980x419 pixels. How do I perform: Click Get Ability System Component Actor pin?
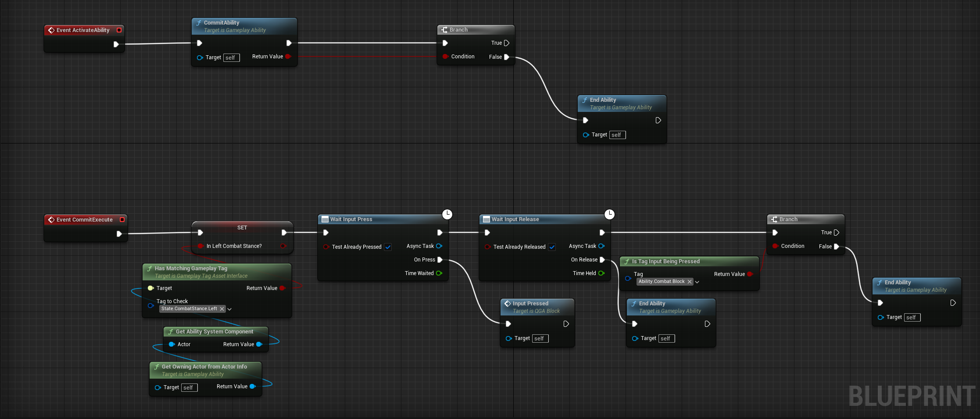[172, 344]
